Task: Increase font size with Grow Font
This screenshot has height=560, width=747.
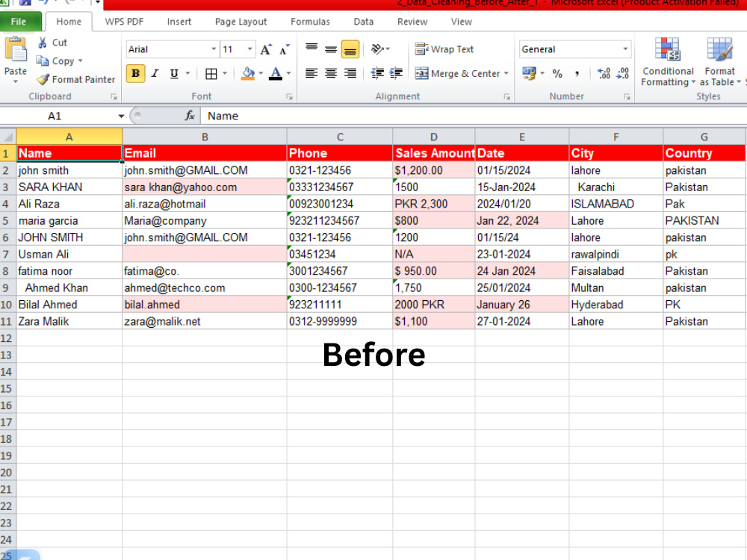Action: [x=266, y=49]
